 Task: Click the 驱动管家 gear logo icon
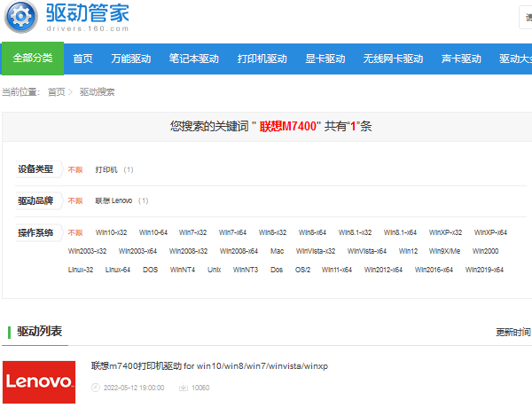point(20,16)
